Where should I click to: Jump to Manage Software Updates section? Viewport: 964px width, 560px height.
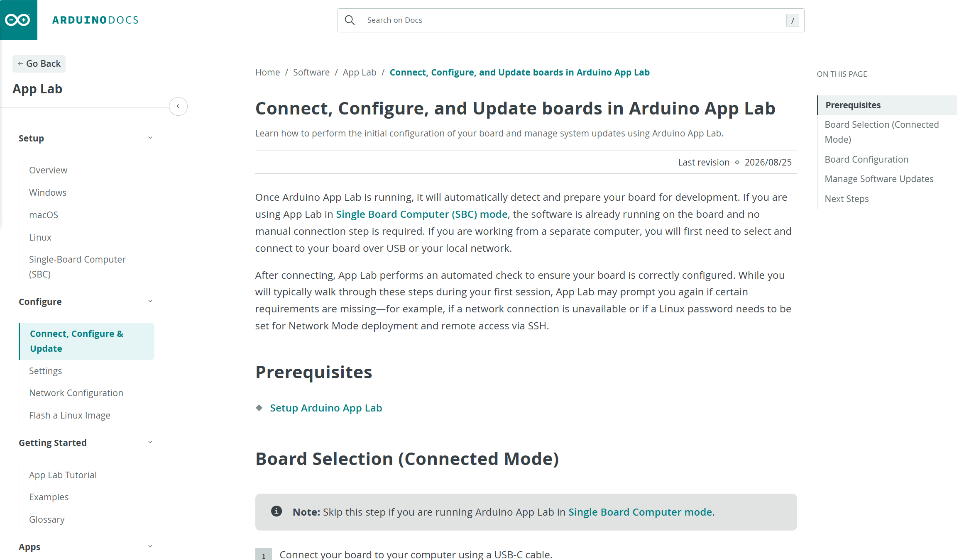coord(879,179)
